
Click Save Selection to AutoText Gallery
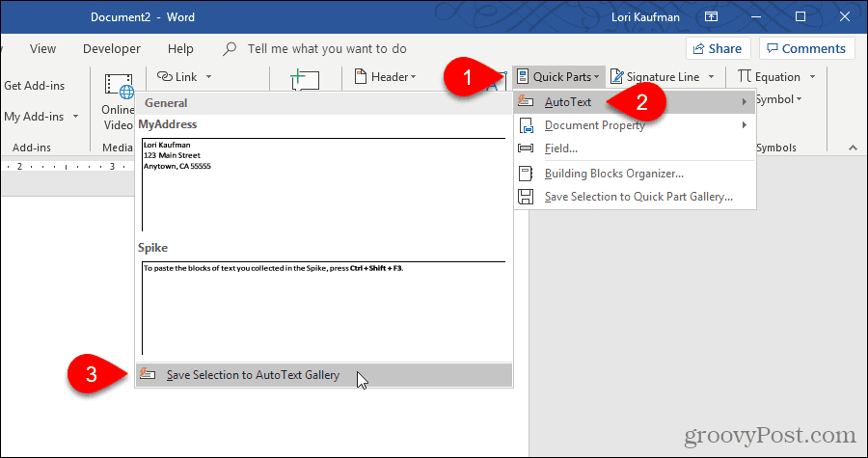[x=324, y=375]
